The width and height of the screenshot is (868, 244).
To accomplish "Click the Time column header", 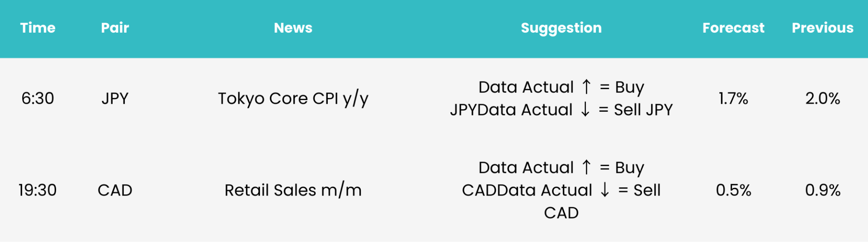I will click(38, 28).
